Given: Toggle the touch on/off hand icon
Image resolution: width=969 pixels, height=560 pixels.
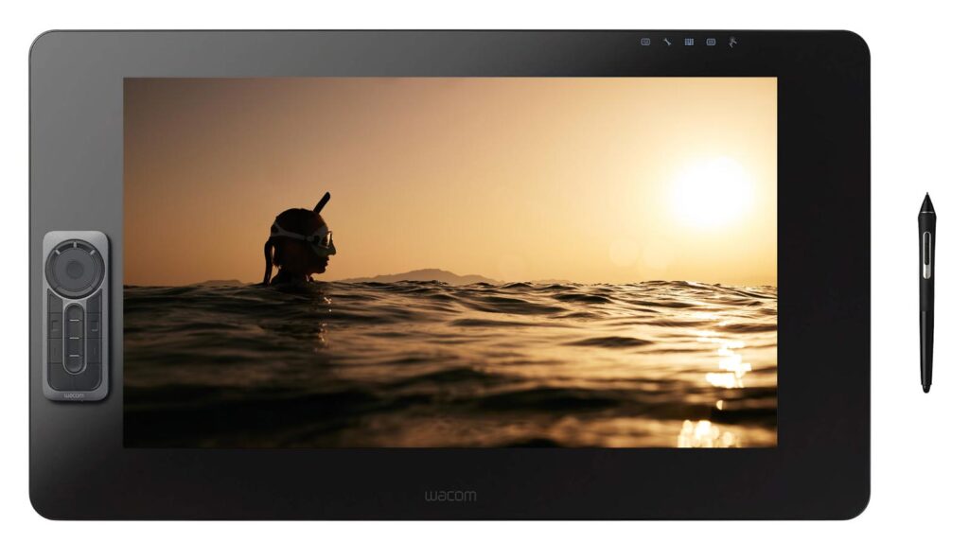Looking at the screenshot, I should [732, 42].
